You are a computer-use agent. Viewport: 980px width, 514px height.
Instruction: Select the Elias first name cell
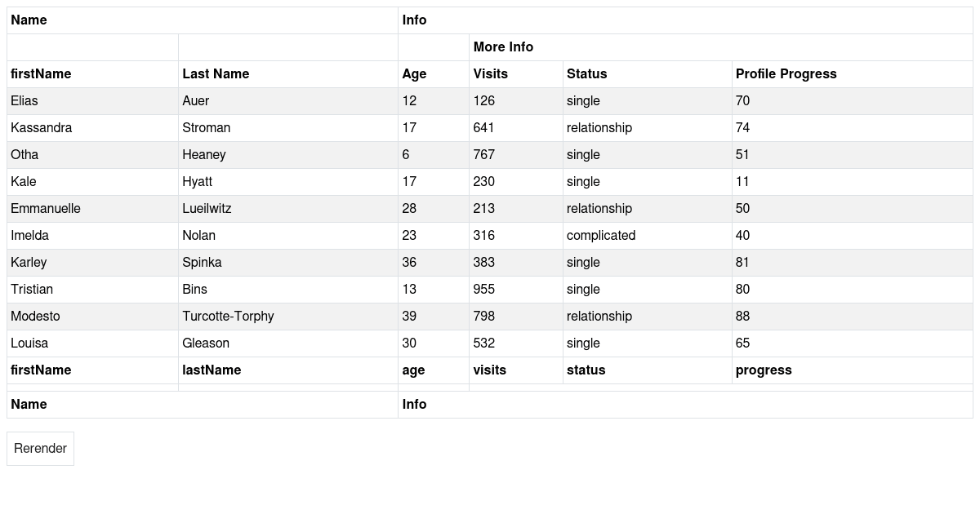point(92,101)
